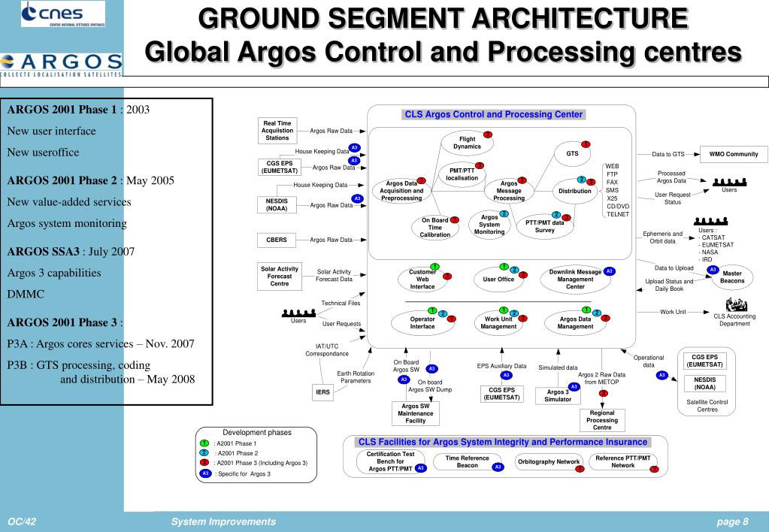Select the CBERS box
Screen dimensions: 769x532
point(277,240)
